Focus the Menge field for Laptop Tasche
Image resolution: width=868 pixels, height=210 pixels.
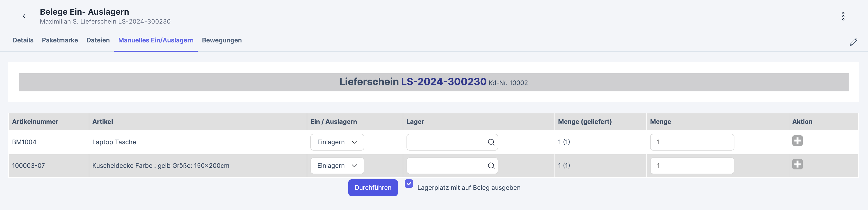(x=692, y=142)
